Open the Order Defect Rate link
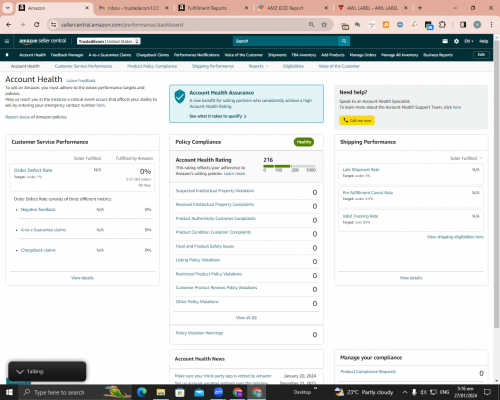 (33, 170)
